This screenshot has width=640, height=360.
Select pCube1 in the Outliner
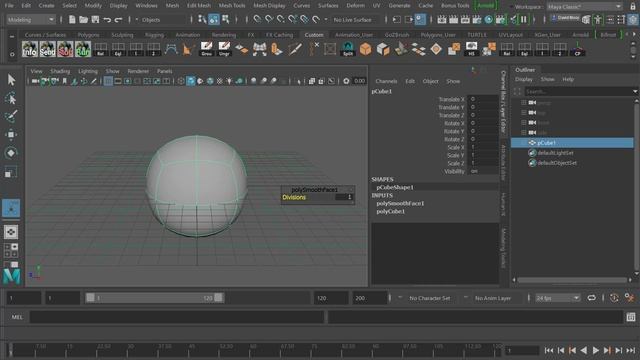point(573,143)
